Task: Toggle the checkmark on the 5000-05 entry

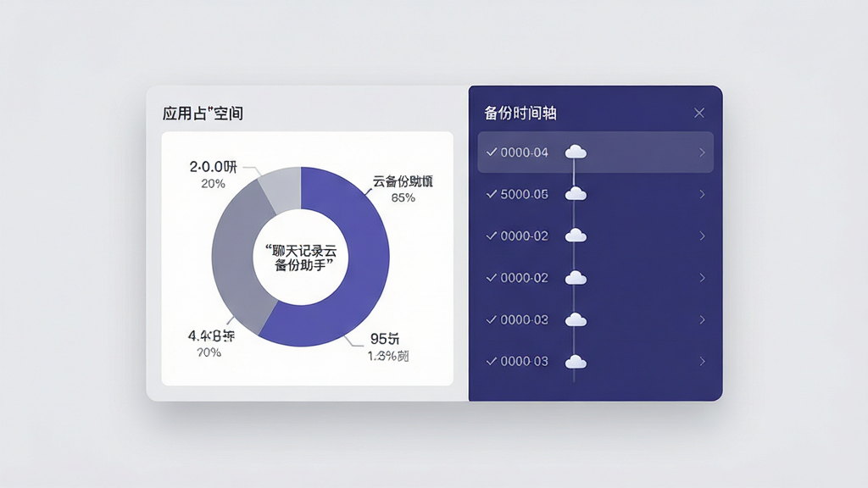Action: 491,194
